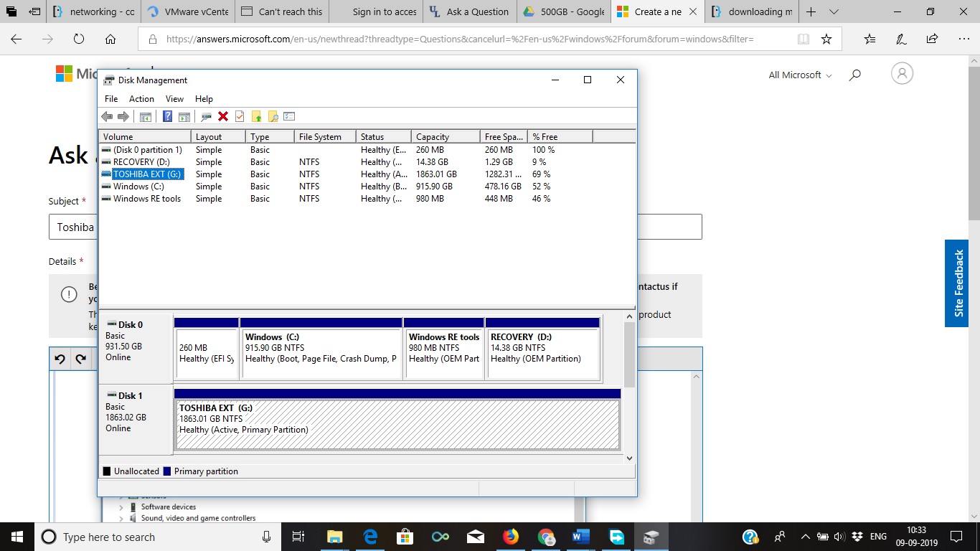The image size is (980, 551).
Task: Click the File System column header
Action: (x=325, y=136)
